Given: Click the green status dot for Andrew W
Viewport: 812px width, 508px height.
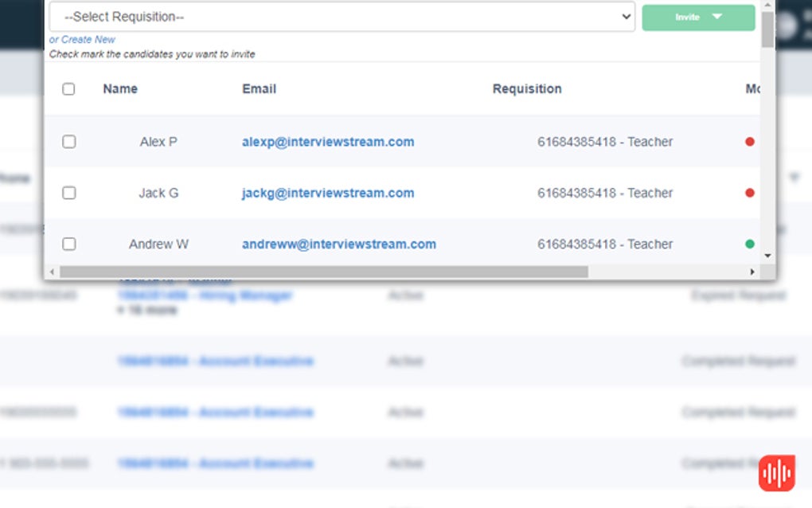Looking at the screenshot, I should pos(749,244).
